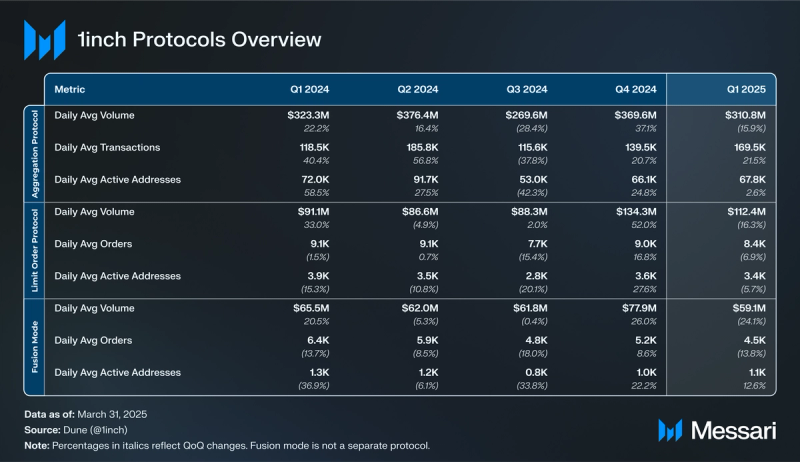Click the "Source: Dune (@1inch)" line
The height and width of the screenshot is (462, 800).
point(76,430)
